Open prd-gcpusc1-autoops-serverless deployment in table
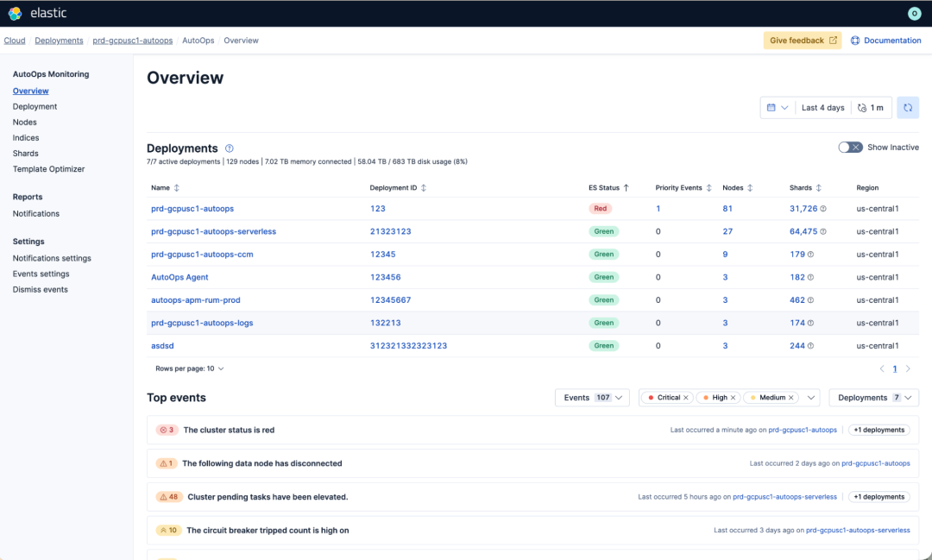Image resolution: width=932 pixels, height=560 pixels. point(213,231)
